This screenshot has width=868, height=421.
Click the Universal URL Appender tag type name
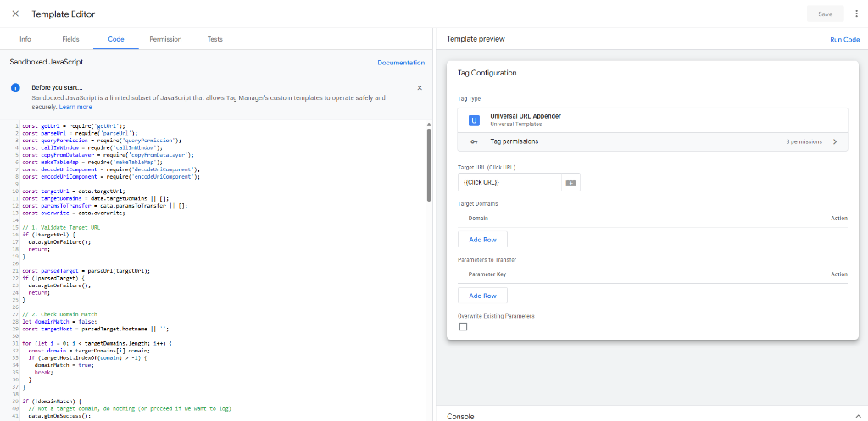526,116
